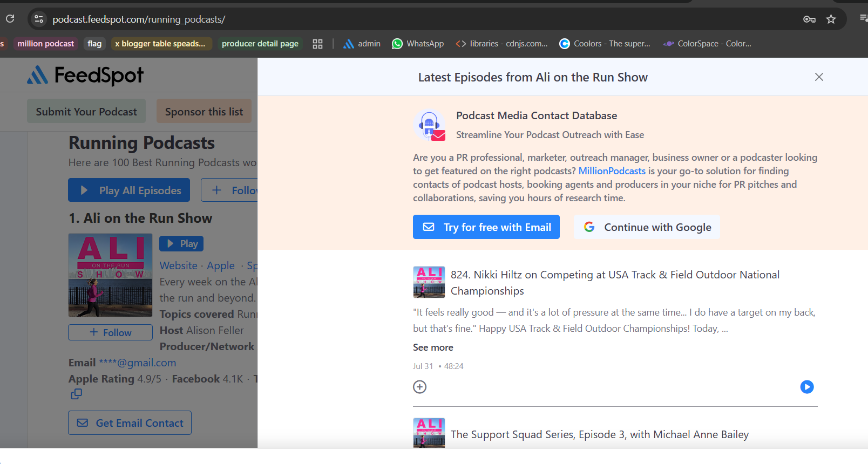The image size is (868, 464).
Task: Follow Ali on the Run Show below cover
Action: coord(110,332)
